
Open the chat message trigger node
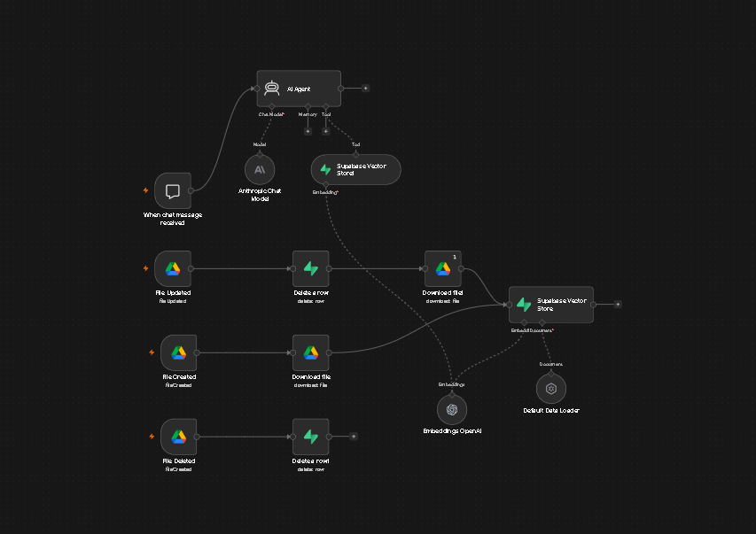173,191
